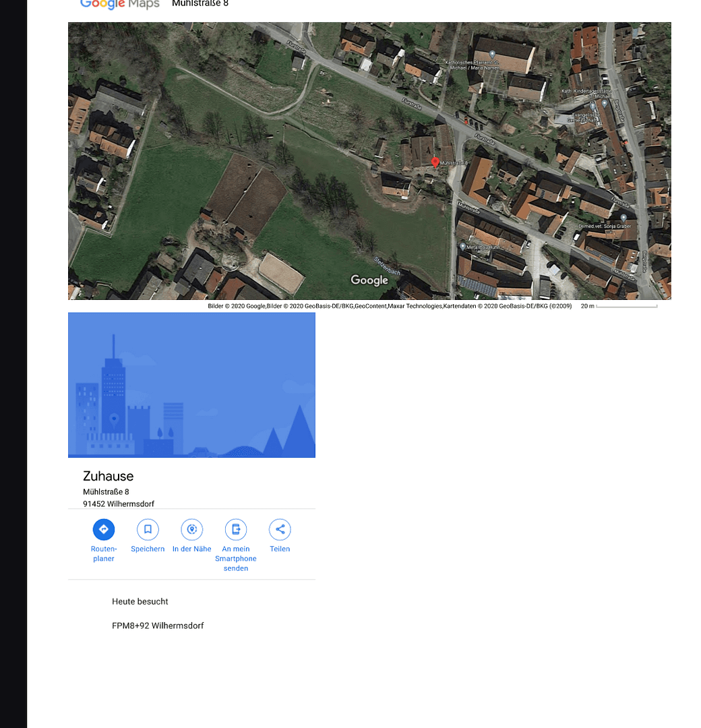Select the Heute besucht entry
Image resolution: width=701 pixels, height=728 pixels.
[x=140, y=601]
